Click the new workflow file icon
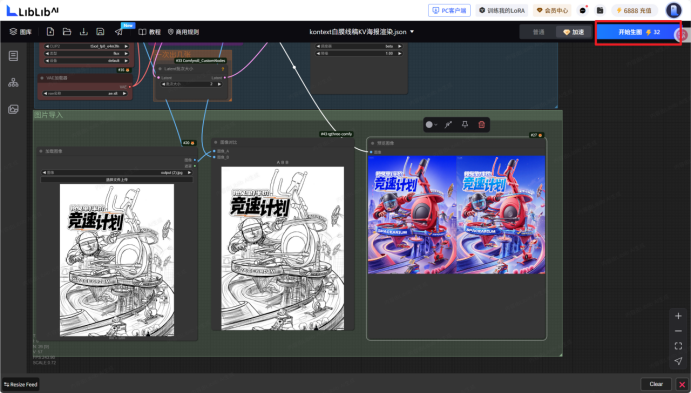 coord(50,32)
